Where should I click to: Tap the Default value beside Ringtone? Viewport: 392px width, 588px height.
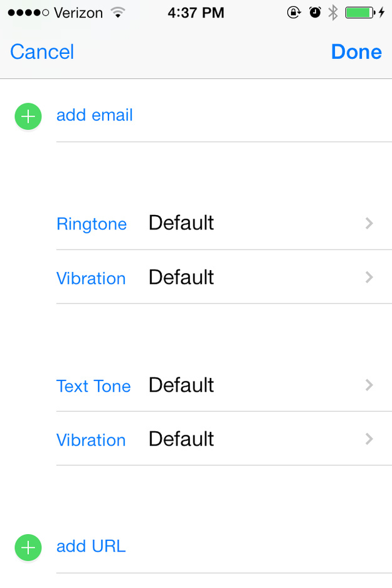pyautogui.click(x=181, y=223)
